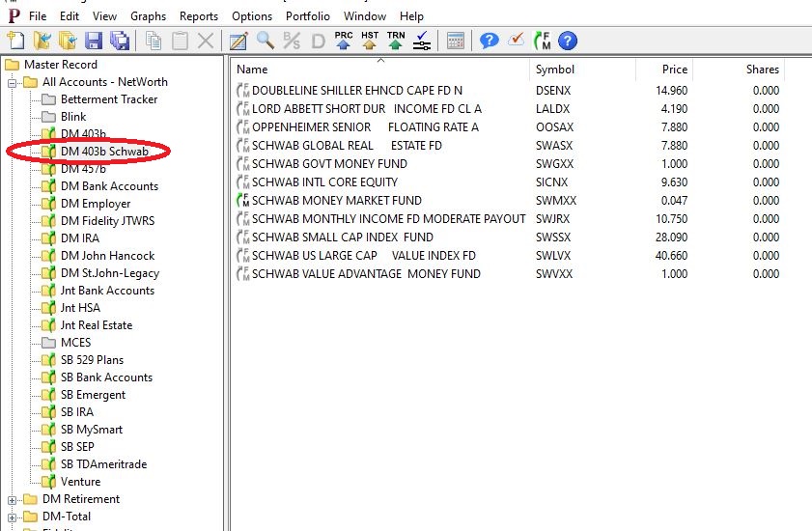Select the DM 403b Schwab account

pyautogui.click(x=104, y=152)
